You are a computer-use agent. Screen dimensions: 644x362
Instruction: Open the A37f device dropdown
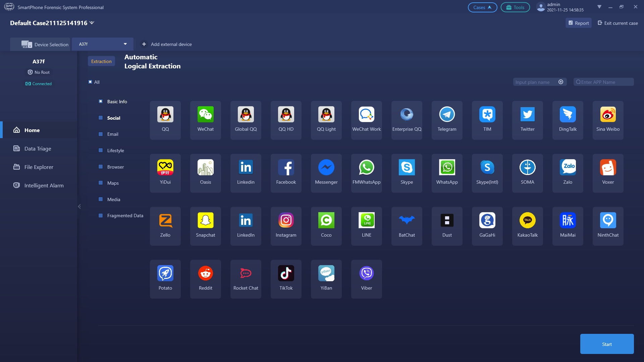point(125,44)
